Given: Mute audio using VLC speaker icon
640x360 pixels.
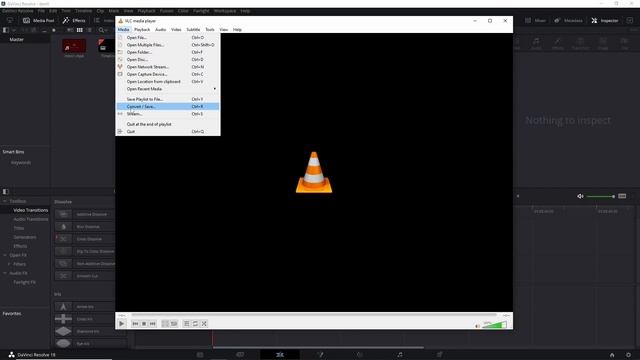Looking at the screenshot, I should coord(478,326).
